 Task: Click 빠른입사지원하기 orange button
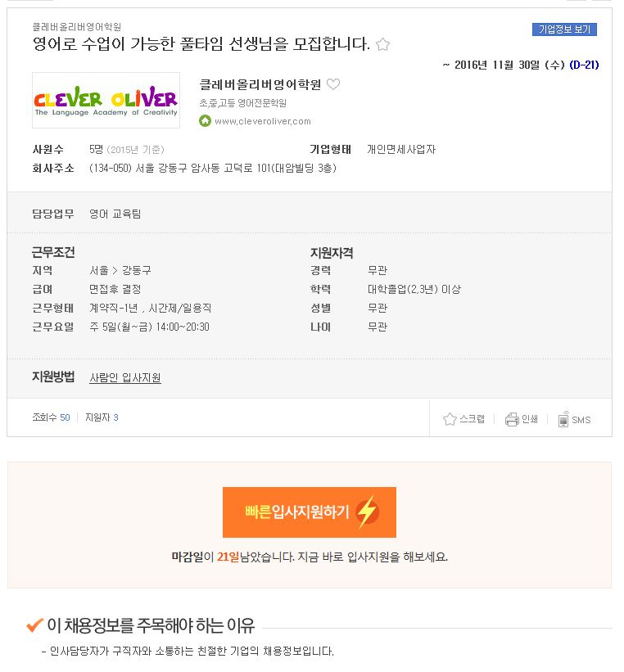click(310, 512)
